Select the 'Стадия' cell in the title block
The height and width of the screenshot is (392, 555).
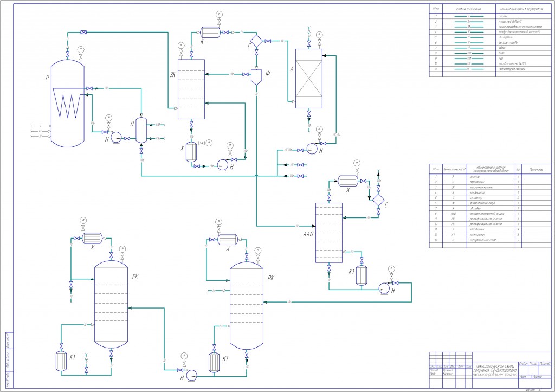(x=523, y=364)
